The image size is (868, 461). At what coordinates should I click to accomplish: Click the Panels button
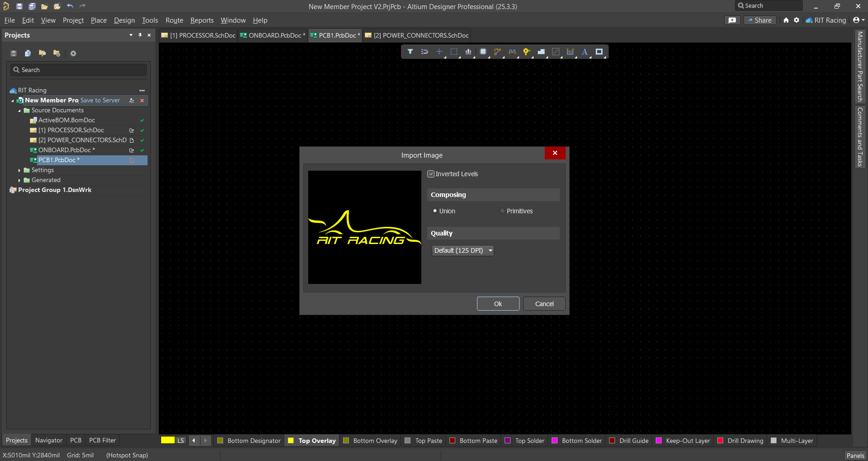855,456
